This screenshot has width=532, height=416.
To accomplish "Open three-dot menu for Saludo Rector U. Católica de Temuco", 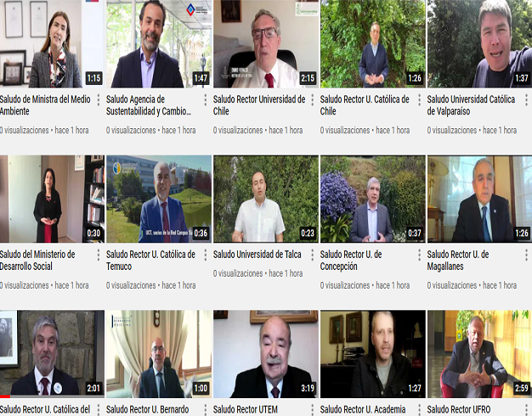I will click(x=206, y=255).
